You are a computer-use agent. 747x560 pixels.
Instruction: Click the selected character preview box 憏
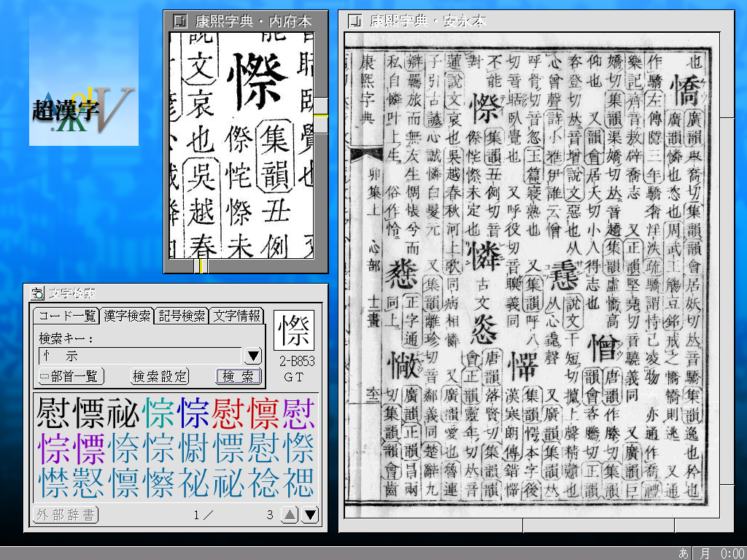[x=294, y=330]
